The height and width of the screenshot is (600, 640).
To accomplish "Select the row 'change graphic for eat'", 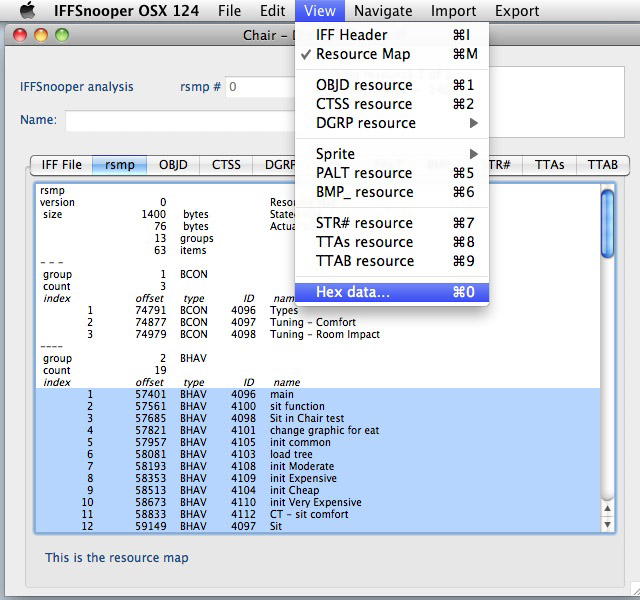I will [x=318, y=430].
